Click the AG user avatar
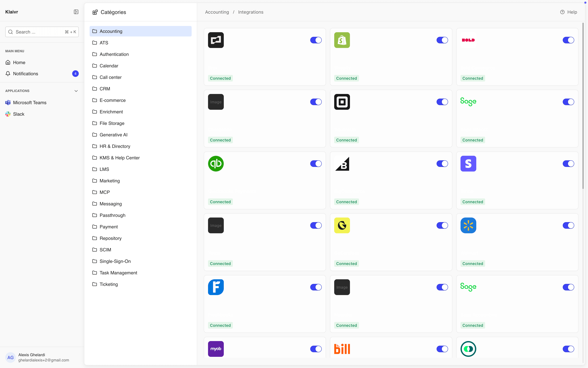This screenshot has width=588, height=368. click(x=10, y=357)
